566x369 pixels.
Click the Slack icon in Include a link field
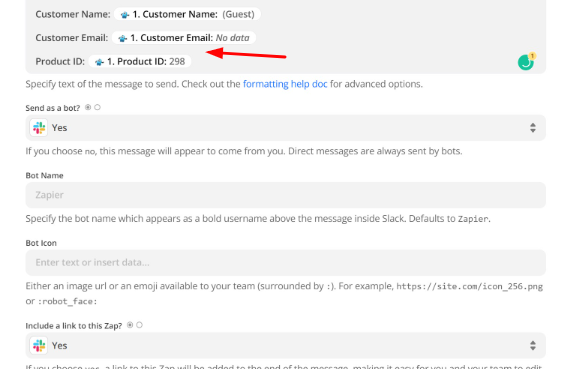click(x=39, y=346)
